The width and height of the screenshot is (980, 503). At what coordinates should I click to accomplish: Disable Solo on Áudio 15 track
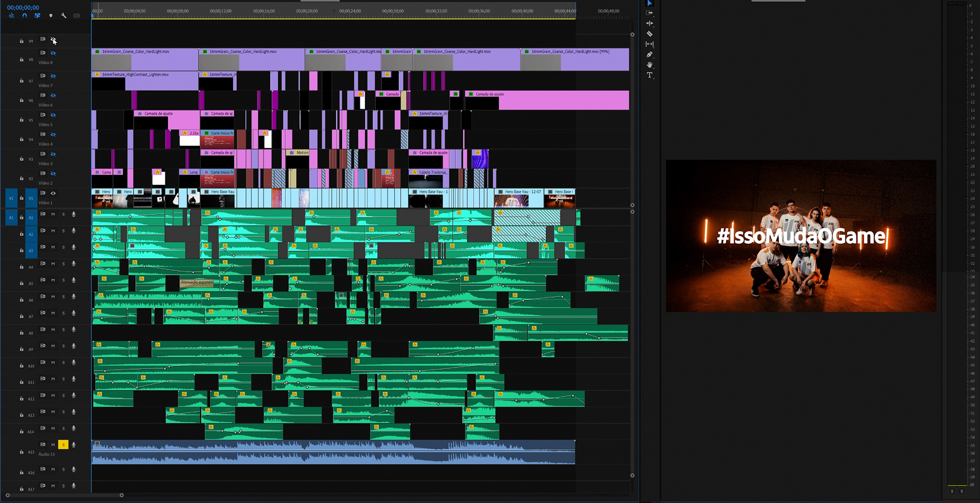[63, 445]
